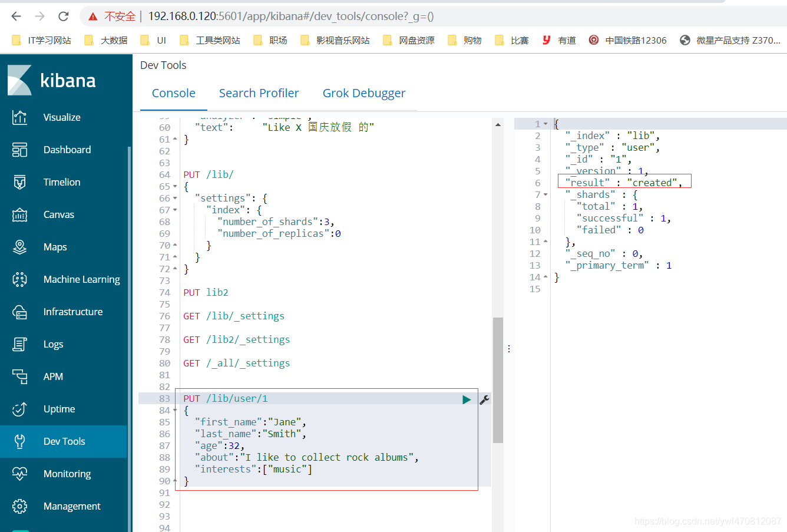Open the Dashboard sidebar icon
This screenshot has height=532, width=787.
[19, 150]
